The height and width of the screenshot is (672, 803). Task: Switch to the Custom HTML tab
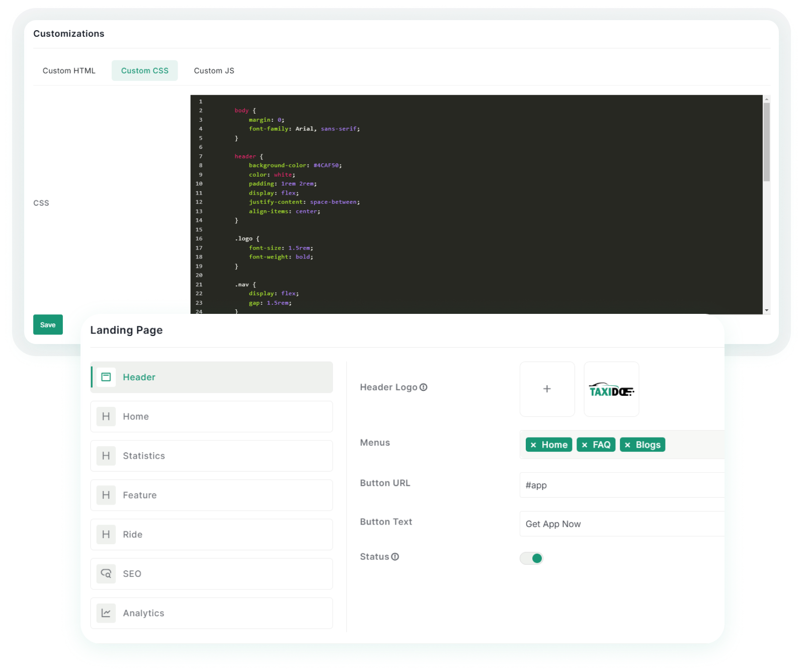69,71
